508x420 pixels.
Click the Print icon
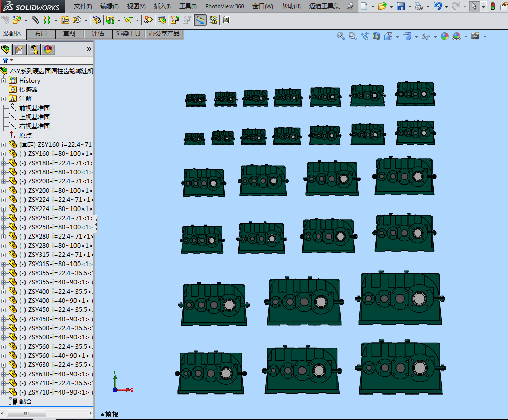point(419,6)
